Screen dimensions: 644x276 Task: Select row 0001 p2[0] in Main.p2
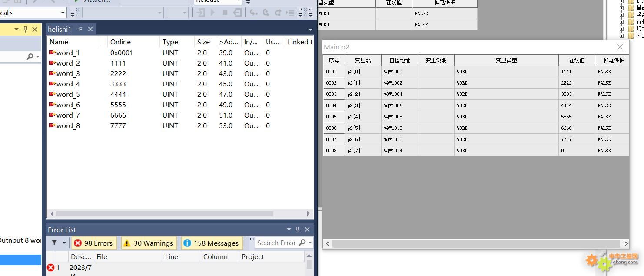click(476, 72)
